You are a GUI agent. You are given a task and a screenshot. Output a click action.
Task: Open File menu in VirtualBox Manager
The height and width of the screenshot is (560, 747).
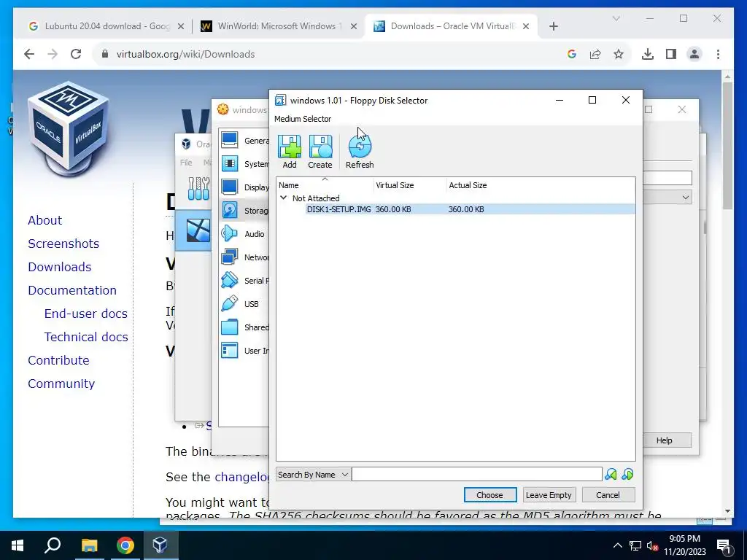pyautogui.click(x=186, y=163)
